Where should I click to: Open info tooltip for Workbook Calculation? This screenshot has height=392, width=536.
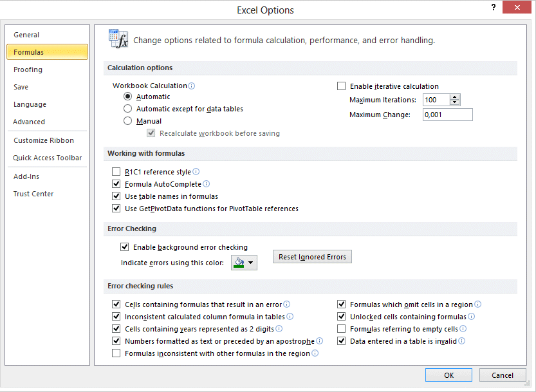[x=192, y=86]
